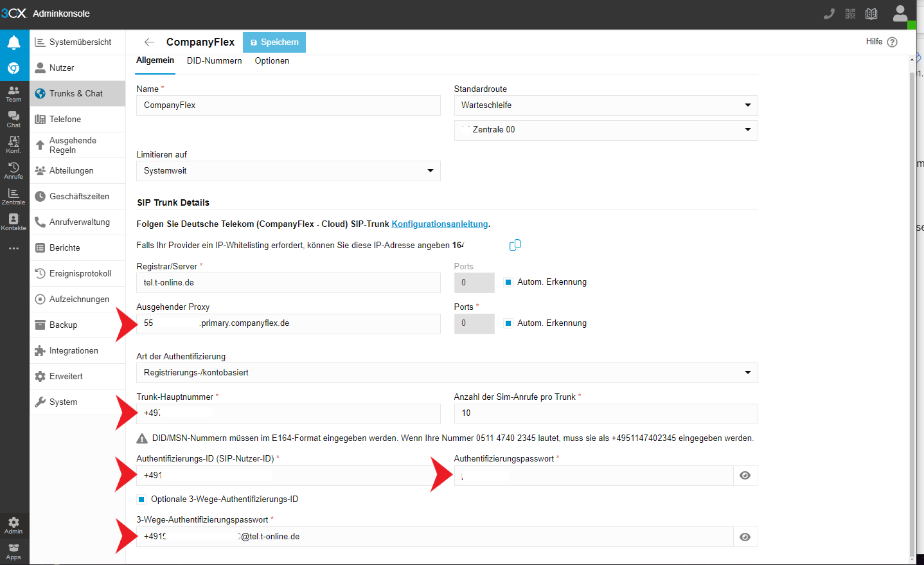Viewport: 924px width, 565px height.
Task: Open Limitieren auf Systemweit dropdown
Action: (x=289, y=171)
